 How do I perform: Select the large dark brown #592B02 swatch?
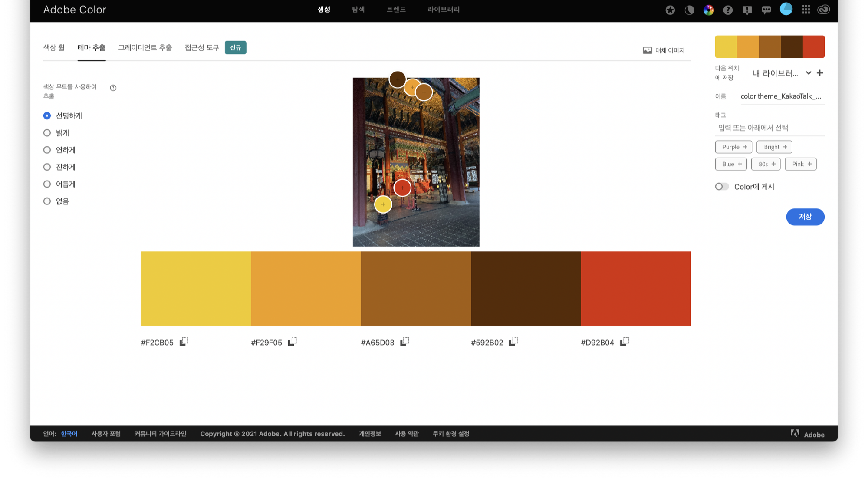[526, 289]
